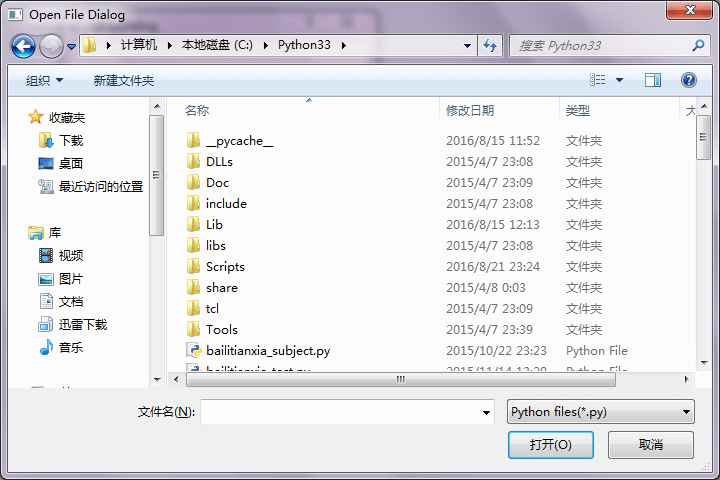Viewport: 720px width, 480px height.
Task: Open the address bar history dropdown
Action: tap(467, 45)
